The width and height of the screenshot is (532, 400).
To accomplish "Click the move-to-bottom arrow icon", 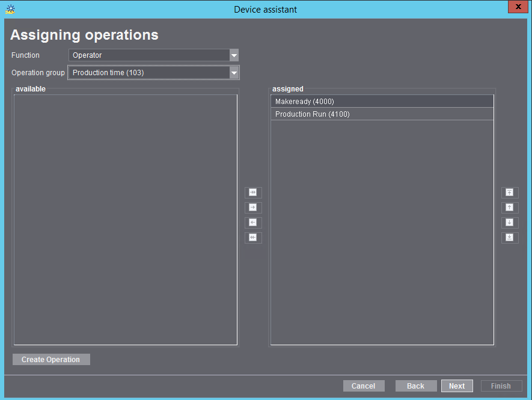I will click(x=510, y=238).
